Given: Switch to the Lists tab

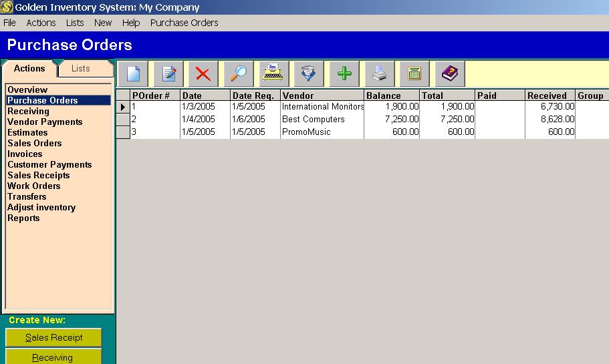Looking at the screenshot, I should coord(81,69).
